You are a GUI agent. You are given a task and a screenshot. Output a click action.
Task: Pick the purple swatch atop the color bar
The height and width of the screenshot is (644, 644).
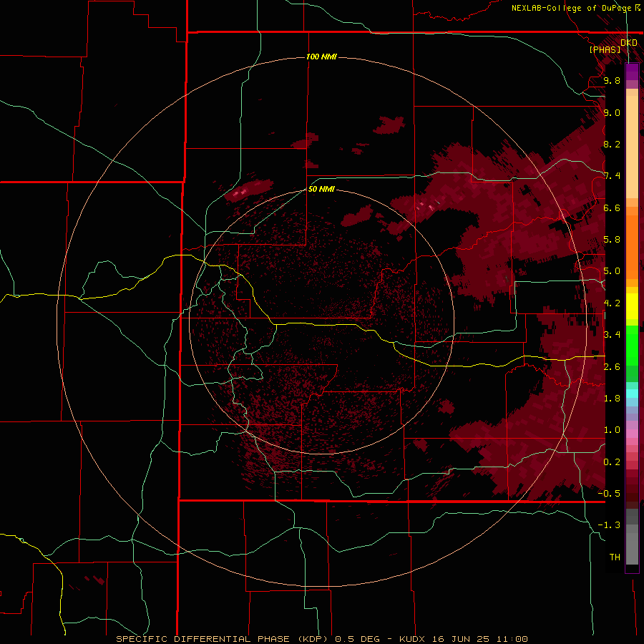(x=632, y=72)
